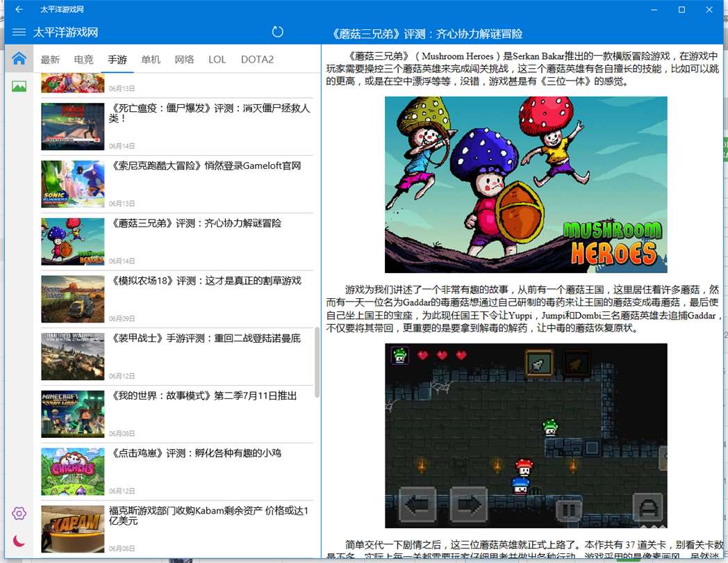Click the partially visible top list thumbnail
This screenshot has width=728, height=563.
72,83
